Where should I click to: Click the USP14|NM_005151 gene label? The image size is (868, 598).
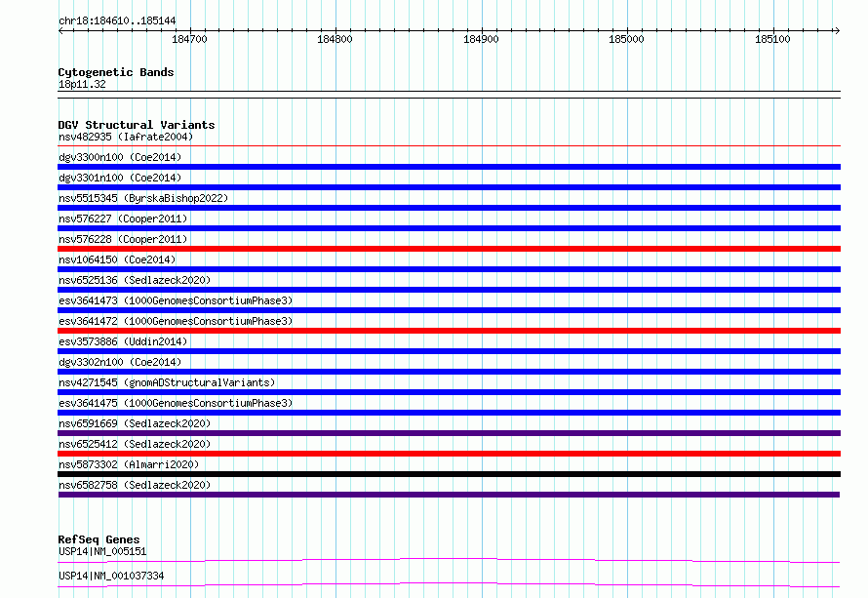tap(102, 551)
